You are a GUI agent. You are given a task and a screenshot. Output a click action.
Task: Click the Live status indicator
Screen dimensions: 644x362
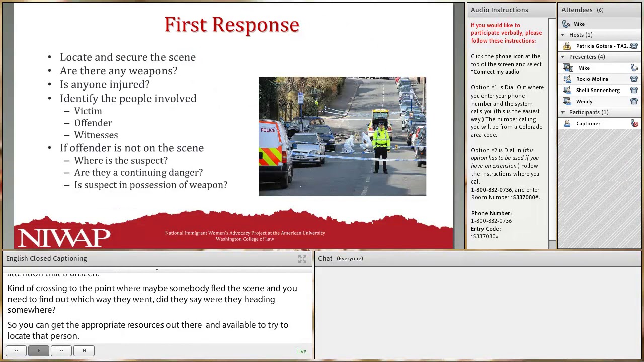[x=301, y=351]
